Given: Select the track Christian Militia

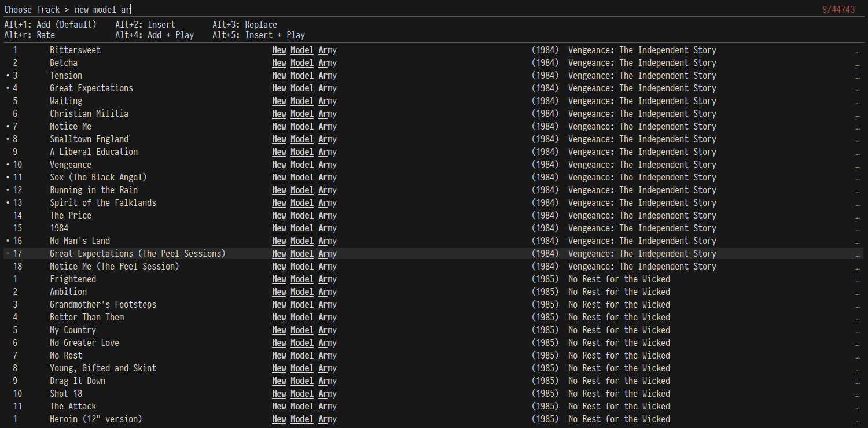Looking at the screenshot, I should [x=434, y=113].
